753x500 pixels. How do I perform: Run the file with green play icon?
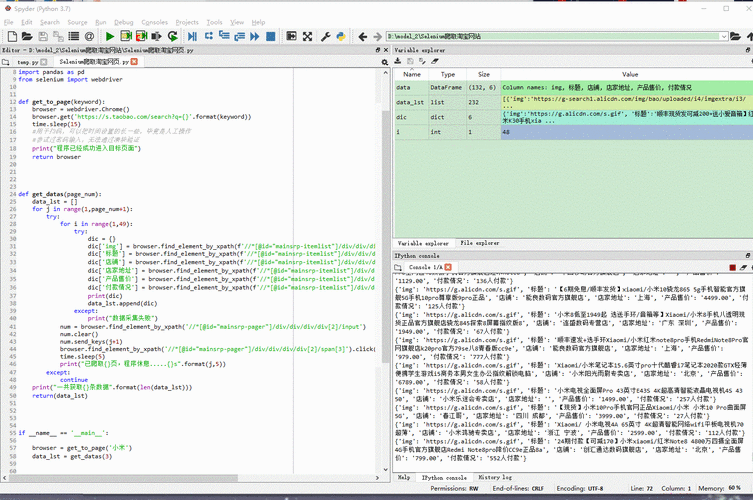tap(109, 36)
